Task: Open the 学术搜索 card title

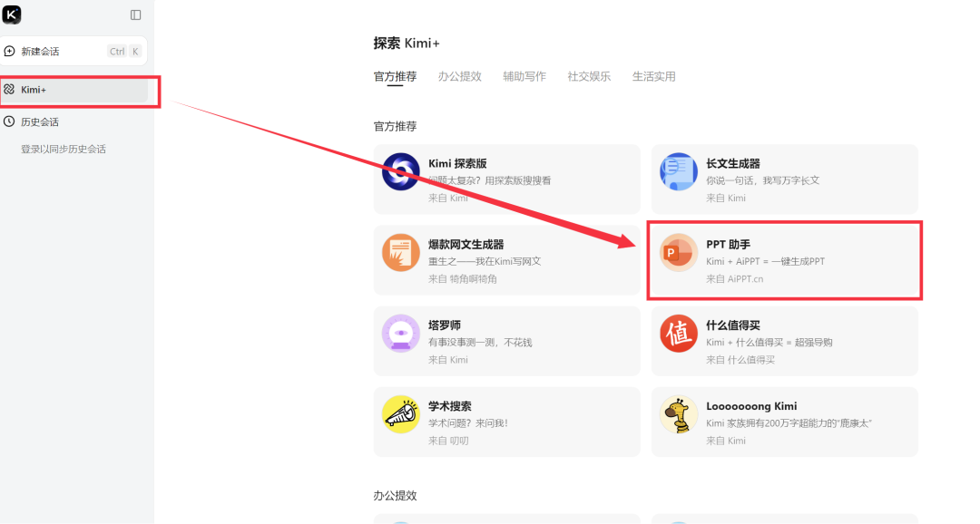Action: click(x=450, y=406)
